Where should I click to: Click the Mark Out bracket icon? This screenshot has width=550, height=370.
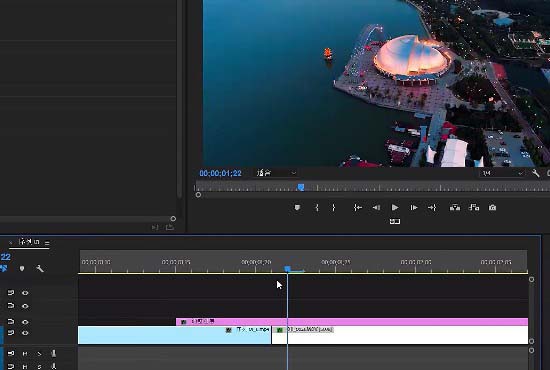pyautogui.click(x=334, y=208)
